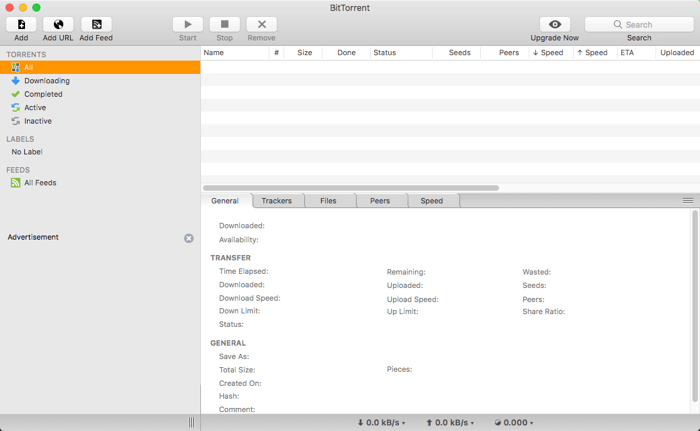
Task: Click the Add Feed RSS icon
Action: (96, 24)
